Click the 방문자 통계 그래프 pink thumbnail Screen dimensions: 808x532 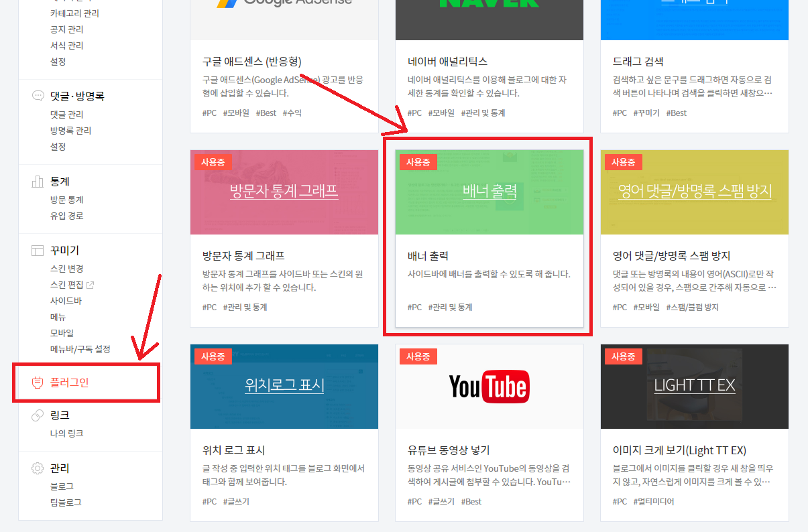click(284, 192)
